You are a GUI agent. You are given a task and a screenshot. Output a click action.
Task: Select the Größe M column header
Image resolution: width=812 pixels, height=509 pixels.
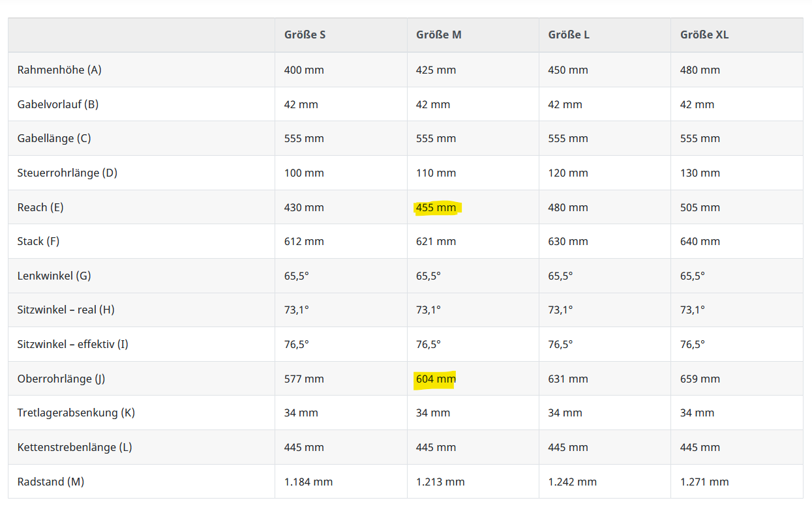pos(438,35)
